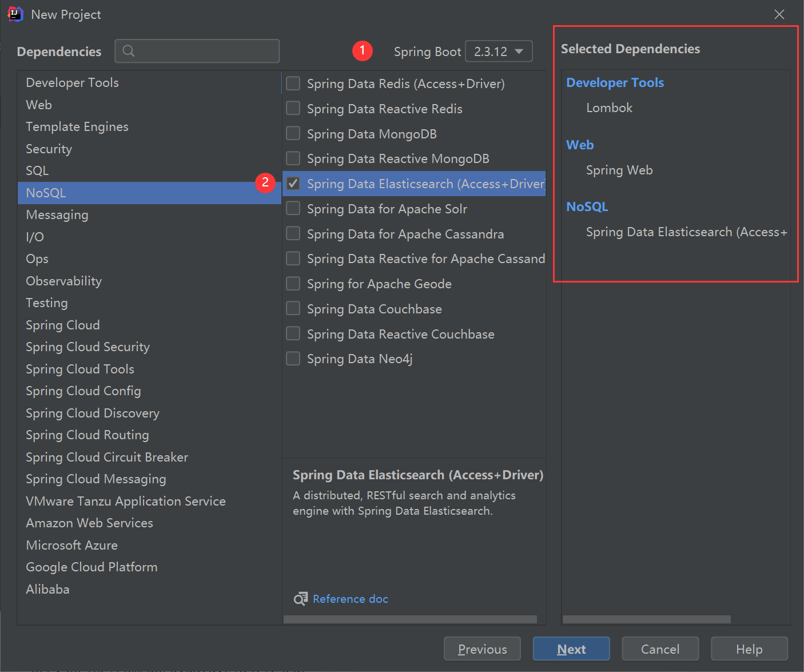Image resolution: width=804 pixels, height=672 pixels.
Task: Open Observability category
Action: click(149, 281)
